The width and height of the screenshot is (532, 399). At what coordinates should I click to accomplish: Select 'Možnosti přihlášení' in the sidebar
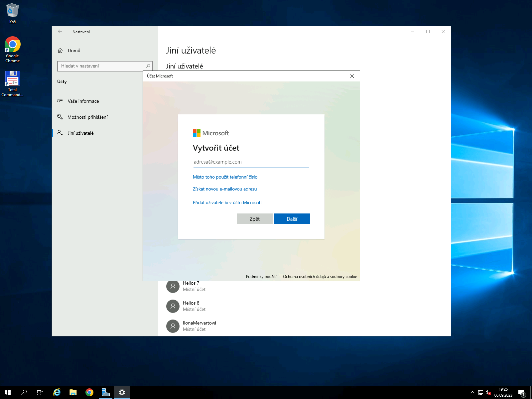(x=87, y=117)
